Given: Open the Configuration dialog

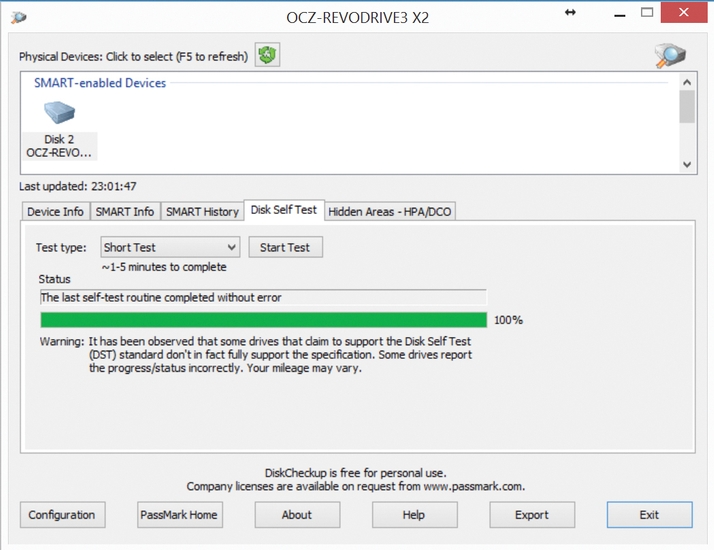Looking at the screenshot, I should pyautogui.click(x=62, y=515).
